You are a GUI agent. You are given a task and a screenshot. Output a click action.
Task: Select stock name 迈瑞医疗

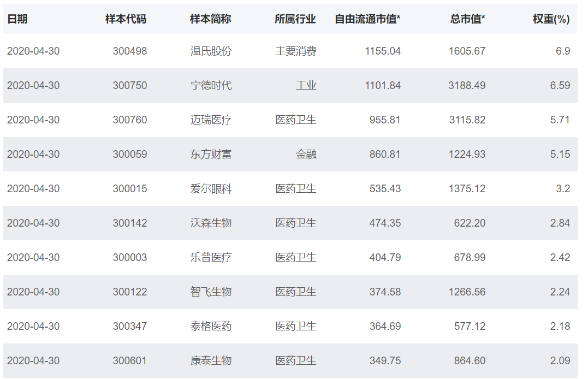(211, 120)
